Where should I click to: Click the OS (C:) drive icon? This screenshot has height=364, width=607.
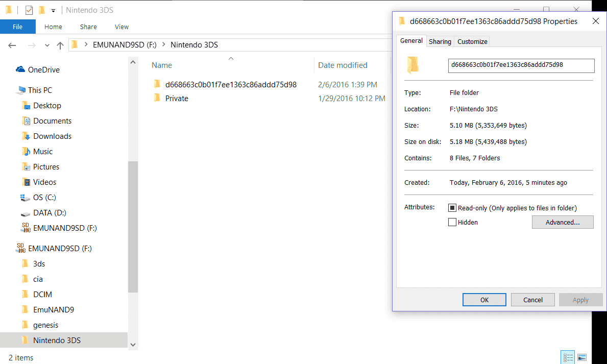(25, 198)
